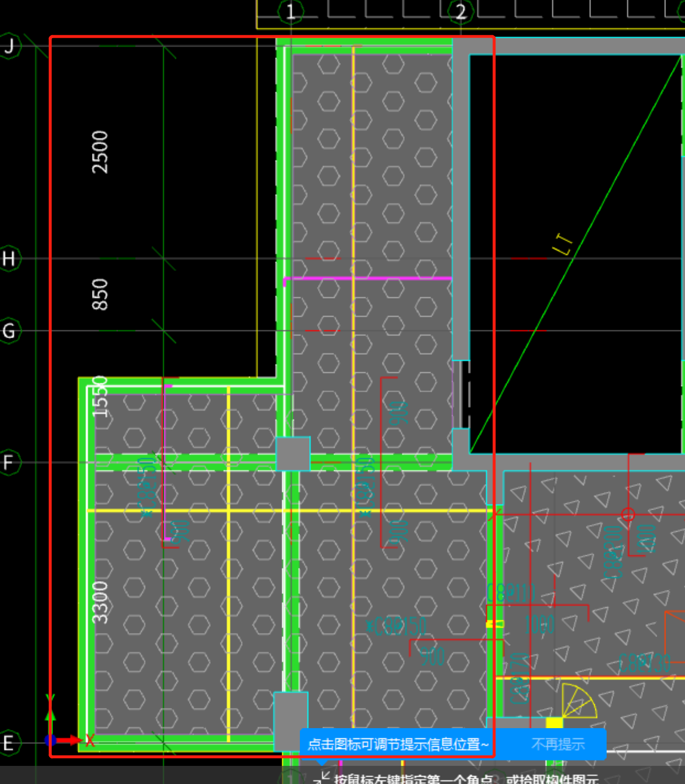Click the gray column near axis E
The height and width of the screenshot is (784, 685).
tap(291, 721)
